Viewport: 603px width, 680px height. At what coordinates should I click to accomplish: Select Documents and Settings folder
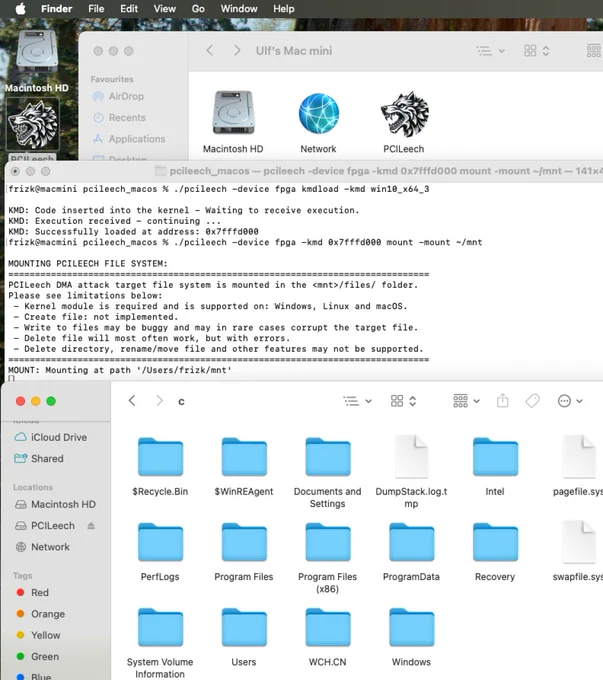click(x=328, y=472)
